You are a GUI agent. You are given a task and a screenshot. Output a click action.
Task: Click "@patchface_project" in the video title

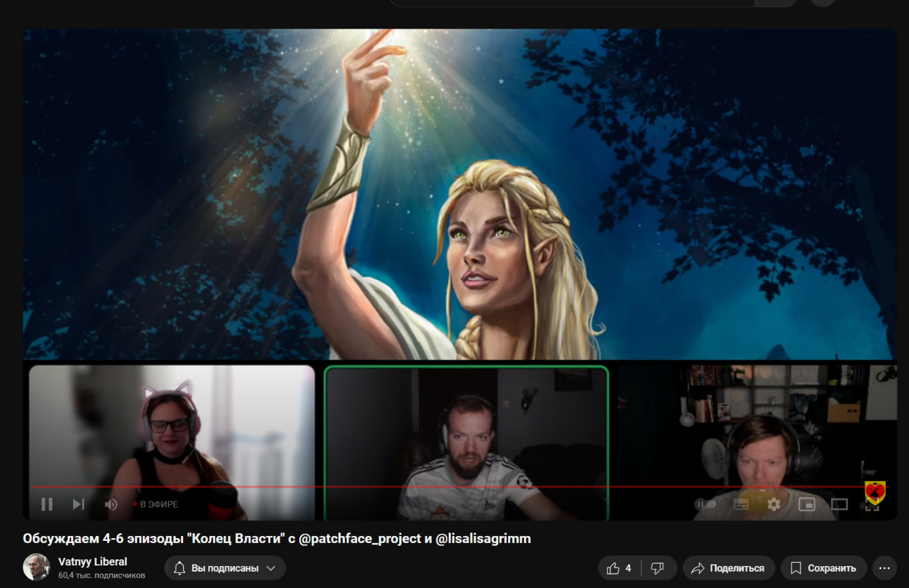(x=360, y=539)
